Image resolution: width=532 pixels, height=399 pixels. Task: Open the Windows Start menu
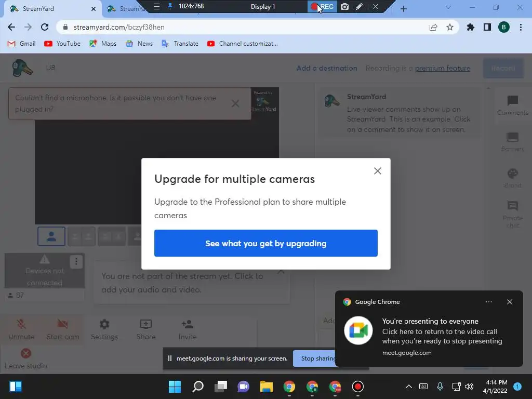point(175,387)
